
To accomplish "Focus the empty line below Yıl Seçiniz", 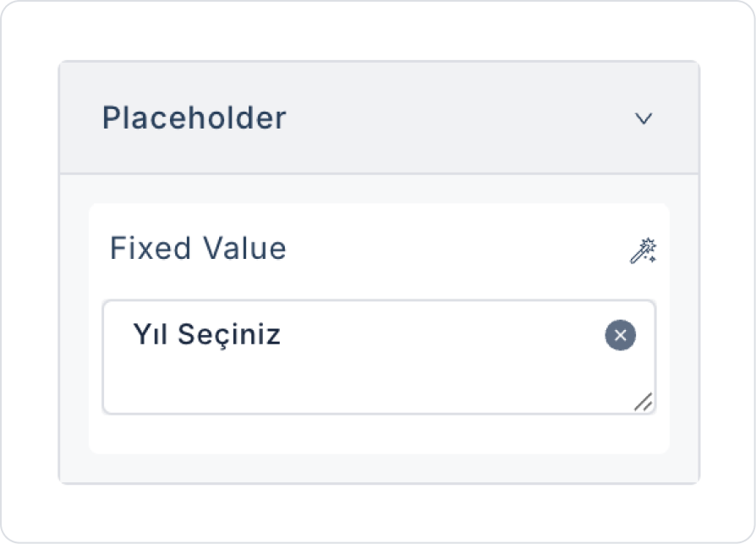I will point(338,382).
